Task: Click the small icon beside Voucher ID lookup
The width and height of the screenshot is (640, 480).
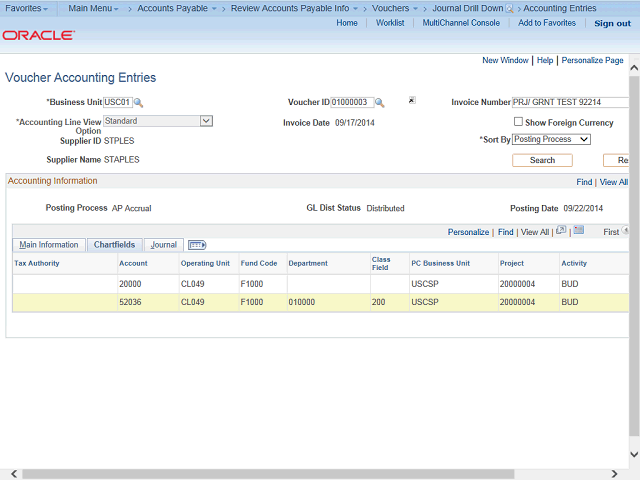Action: point(412,100)
